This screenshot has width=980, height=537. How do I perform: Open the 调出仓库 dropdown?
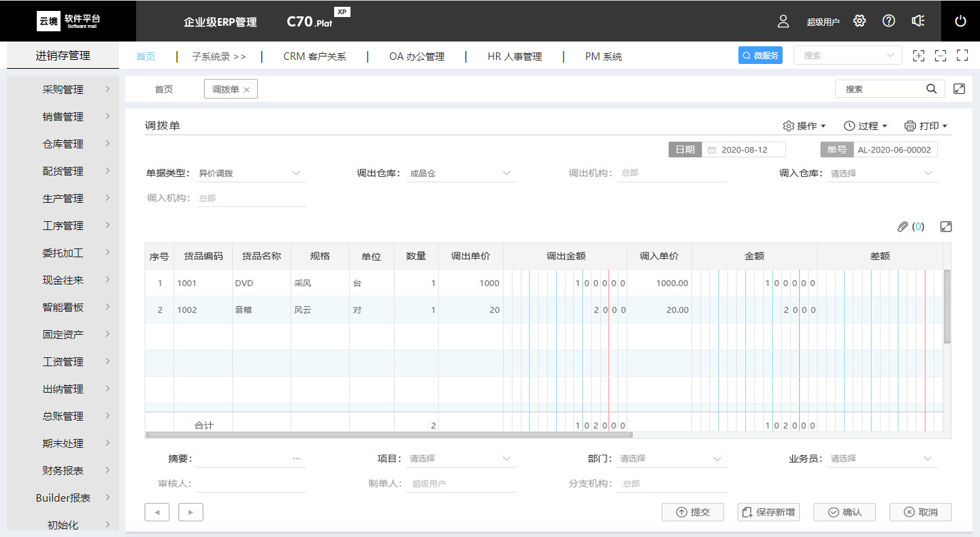point(461,174)
